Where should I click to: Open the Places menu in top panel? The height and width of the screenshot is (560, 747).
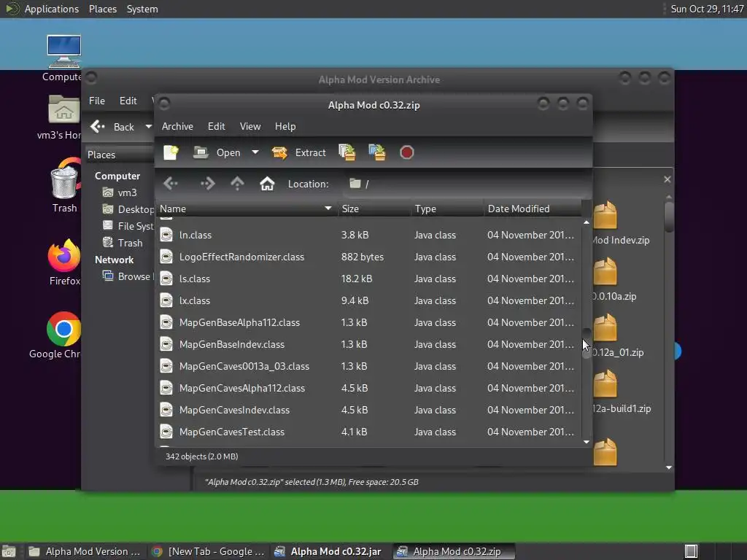103,9
